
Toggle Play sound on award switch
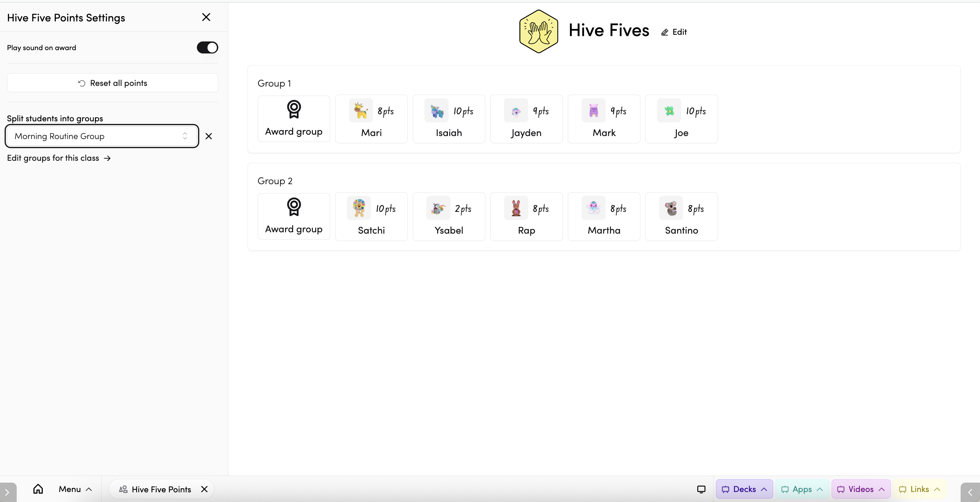[x=207, y=47]
